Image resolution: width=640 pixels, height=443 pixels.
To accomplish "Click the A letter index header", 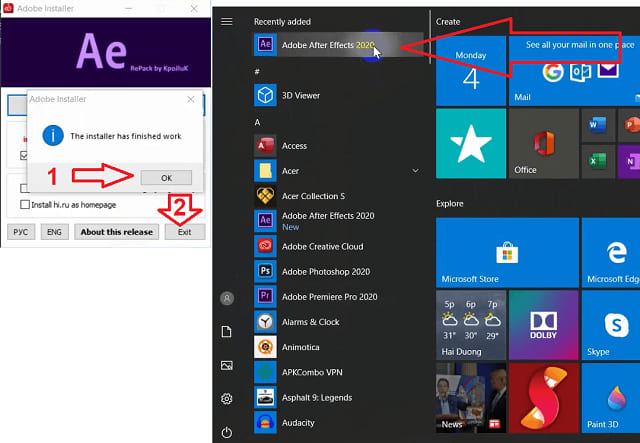I will coord(257,122).
